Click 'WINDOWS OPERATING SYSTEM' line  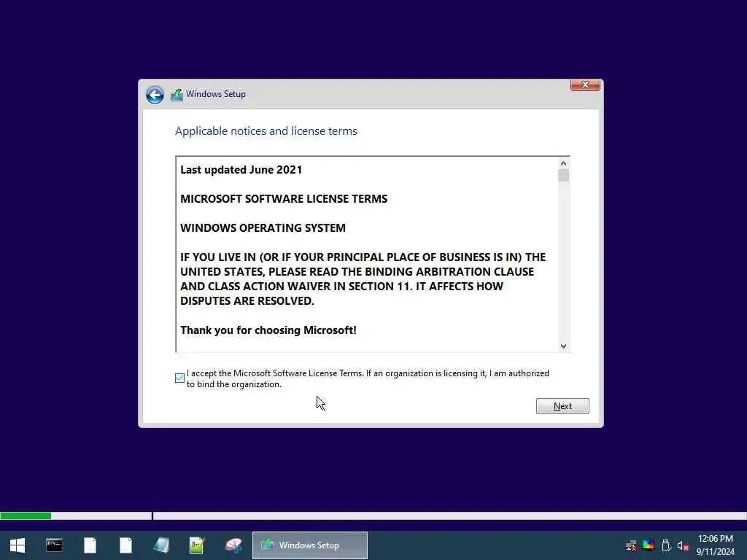click(263, 228)
